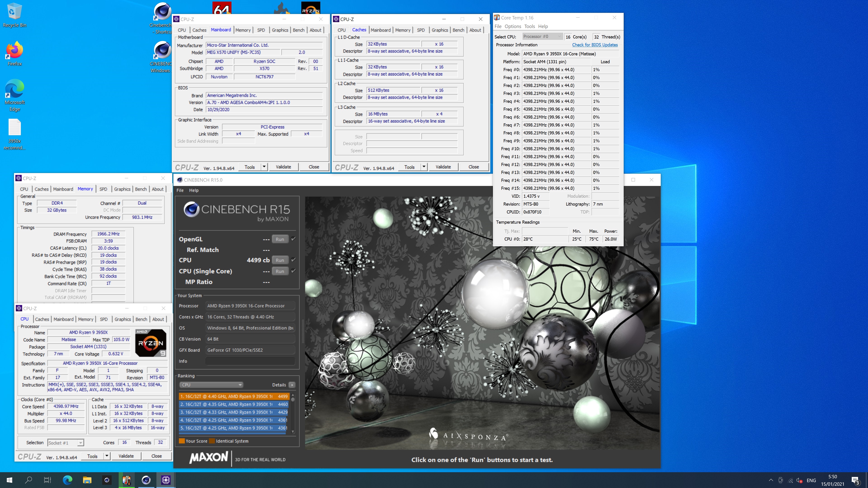Open the notification center icon
This screenshot has height=488, width=868.
[855, 481]
